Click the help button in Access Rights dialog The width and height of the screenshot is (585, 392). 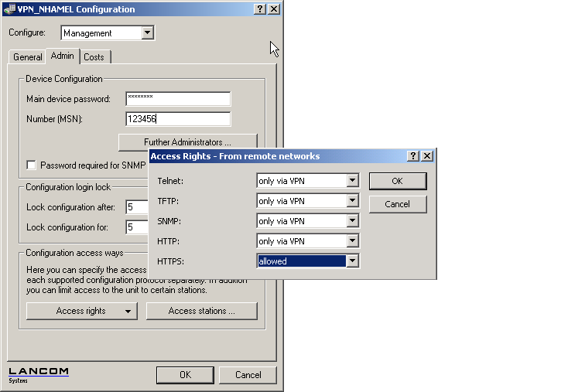(413, 156)
